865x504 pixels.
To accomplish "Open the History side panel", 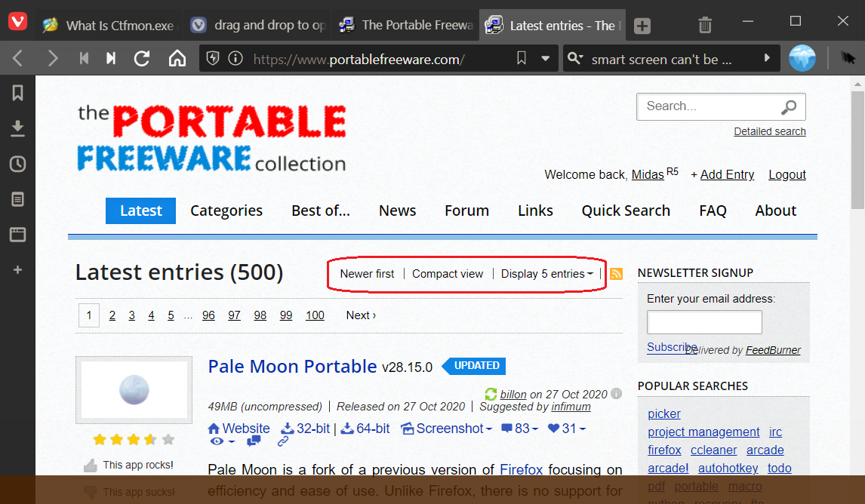I will click(x=17, y=164).
